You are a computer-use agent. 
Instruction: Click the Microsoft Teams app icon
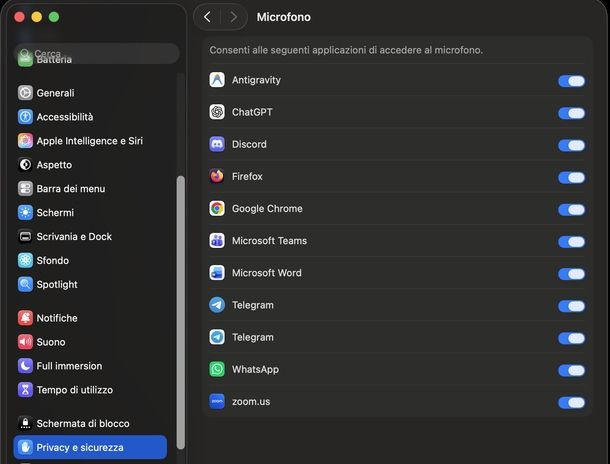tap(217, 241)
